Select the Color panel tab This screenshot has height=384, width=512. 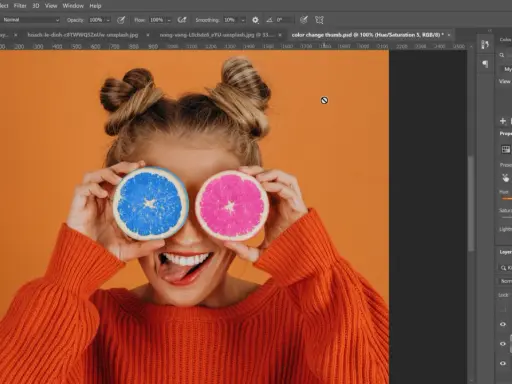tap(505, 40)
